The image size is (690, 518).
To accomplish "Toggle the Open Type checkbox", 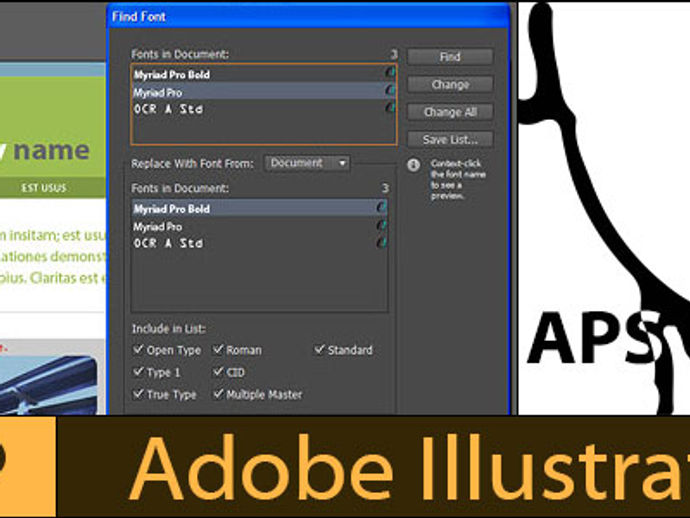I will pyautogui.click(x=138, y=349).
